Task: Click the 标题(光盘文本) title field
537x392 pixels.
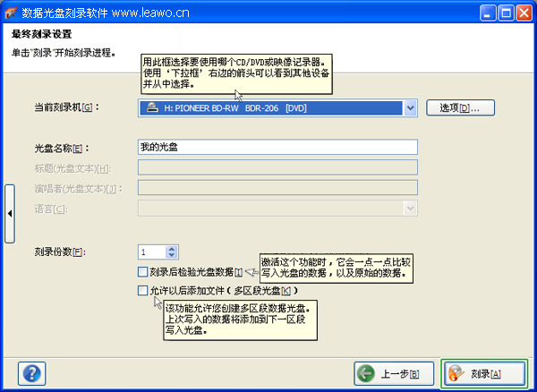Action: [x=277, y=167]
